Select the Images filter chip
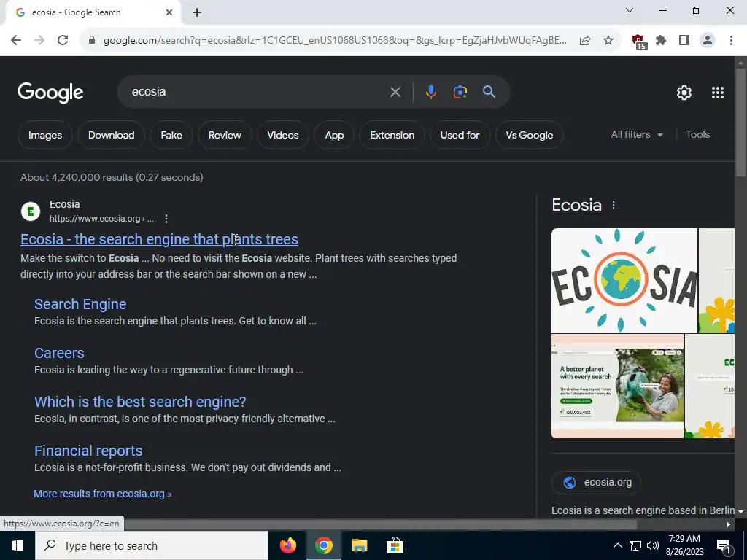 [x=45, y=135]
